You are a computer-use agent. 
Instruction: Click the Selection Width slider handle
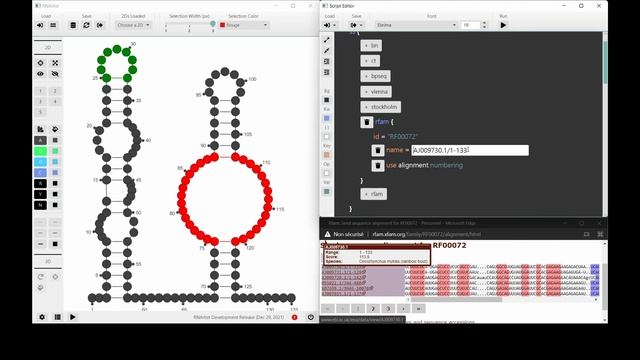[213, 24]
